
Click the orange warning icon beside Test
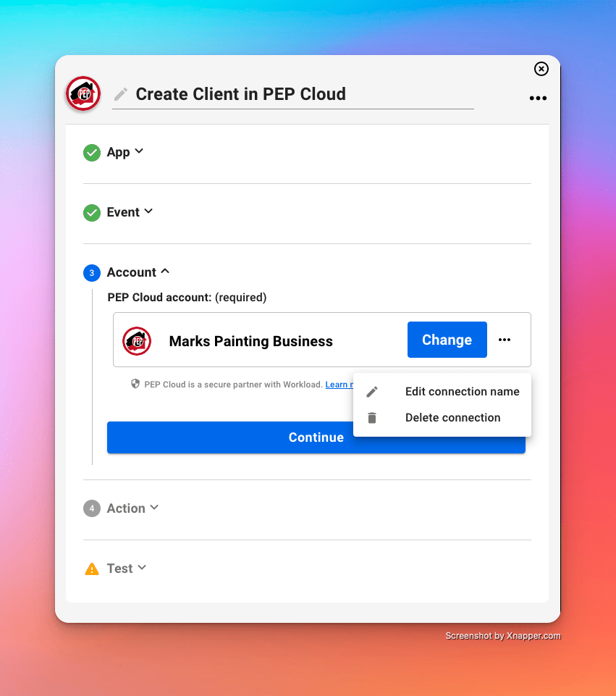click(92, 569)
